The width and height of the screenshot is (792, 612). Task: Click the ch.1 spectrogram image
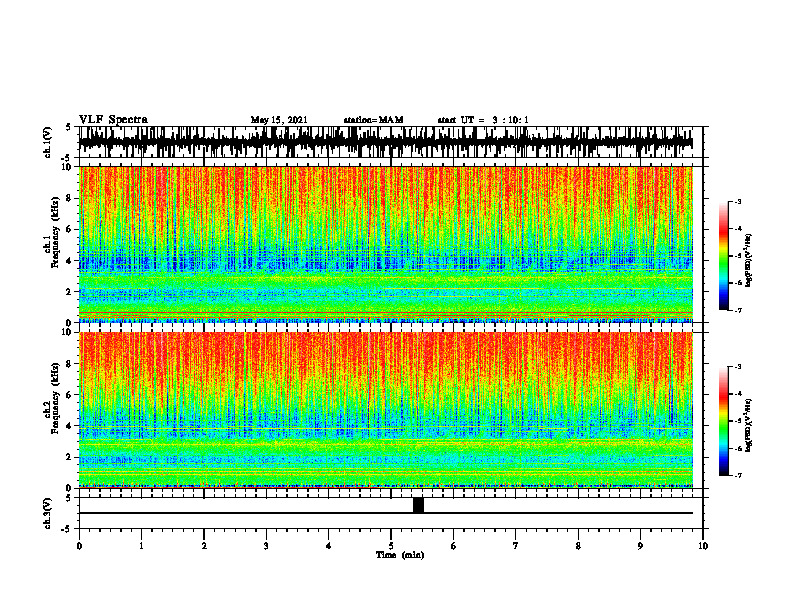coord(386,244)
